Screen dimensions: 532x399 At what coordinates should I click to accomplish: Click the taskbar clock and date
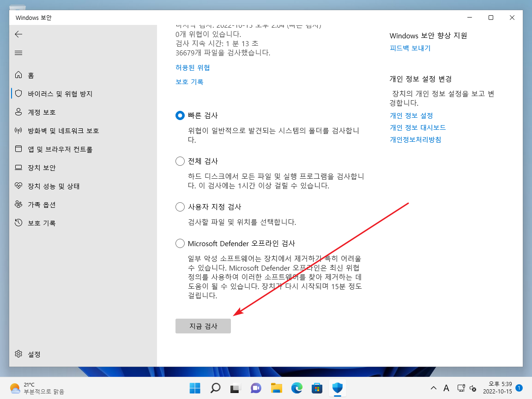click(497, 388)
